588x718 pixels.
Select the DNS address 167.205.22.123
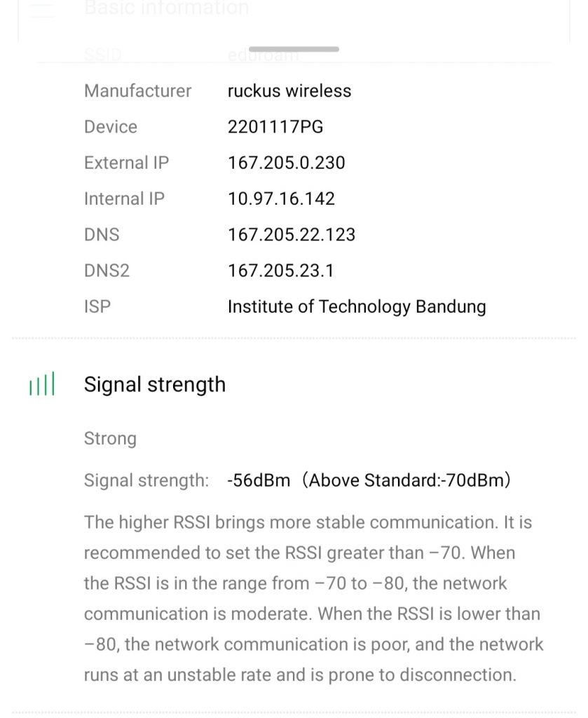[292, 234]
